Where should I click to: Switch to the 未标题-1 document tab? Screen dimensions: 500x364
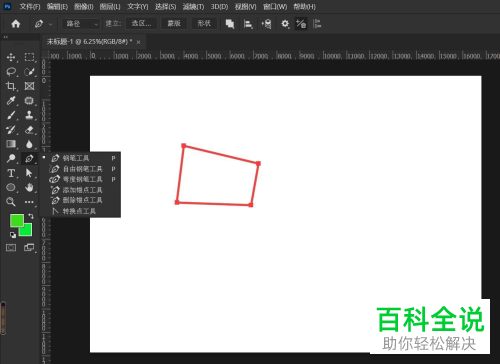click(89, 42)
